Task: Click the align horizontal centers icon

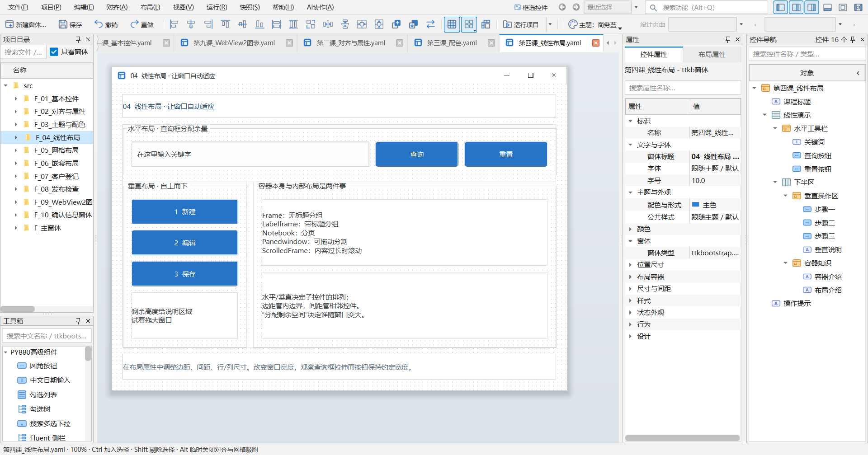Action: (x=191, y=24)
